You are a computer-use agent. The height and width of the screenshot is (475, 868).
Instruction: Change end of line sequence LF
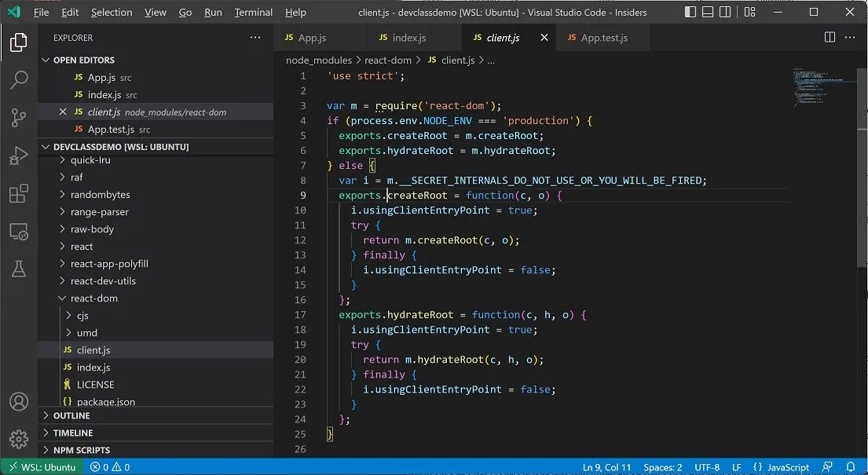(x=736, y=466)
